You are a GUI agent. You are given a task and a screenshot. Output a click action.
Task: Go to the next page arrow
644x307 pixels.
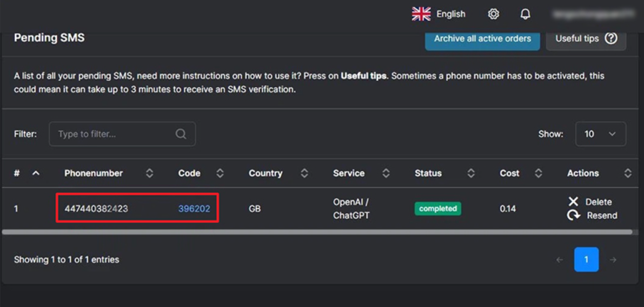[x=613, y=260]
